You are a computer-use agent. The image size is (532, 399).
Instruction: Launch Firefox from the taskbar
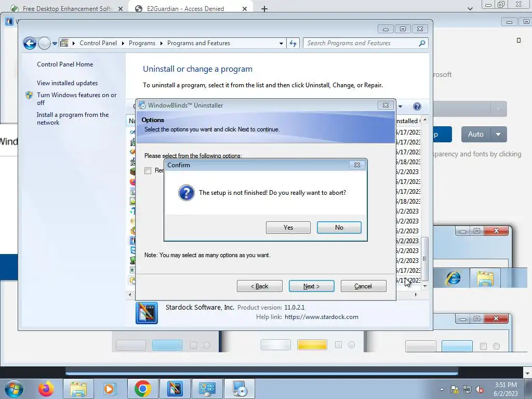pyautogui.click(x=46, y=389)
